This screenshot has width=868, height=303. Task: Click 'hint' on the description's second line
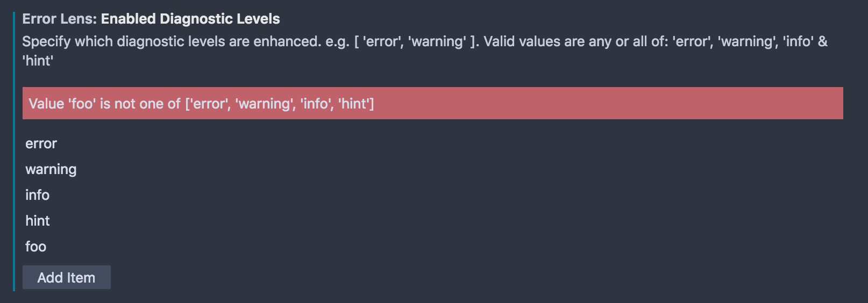[x=38, y=61]
